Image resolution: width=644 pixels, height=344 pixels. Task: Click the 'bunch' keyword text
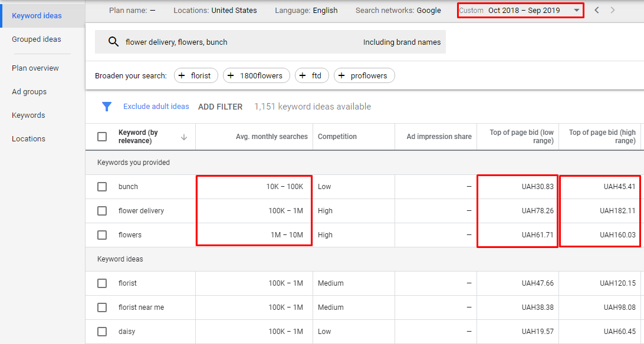[x=128, y=187]
